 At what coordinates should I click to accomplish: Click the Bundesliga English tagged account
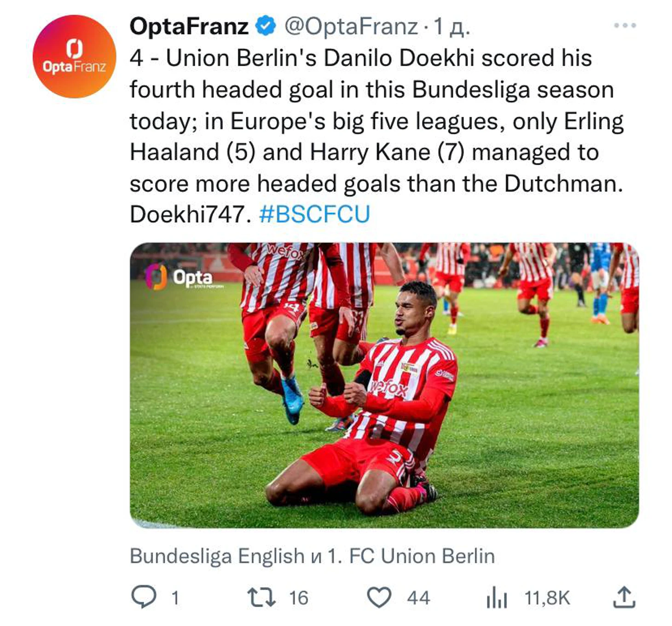(x=217, y=556)
